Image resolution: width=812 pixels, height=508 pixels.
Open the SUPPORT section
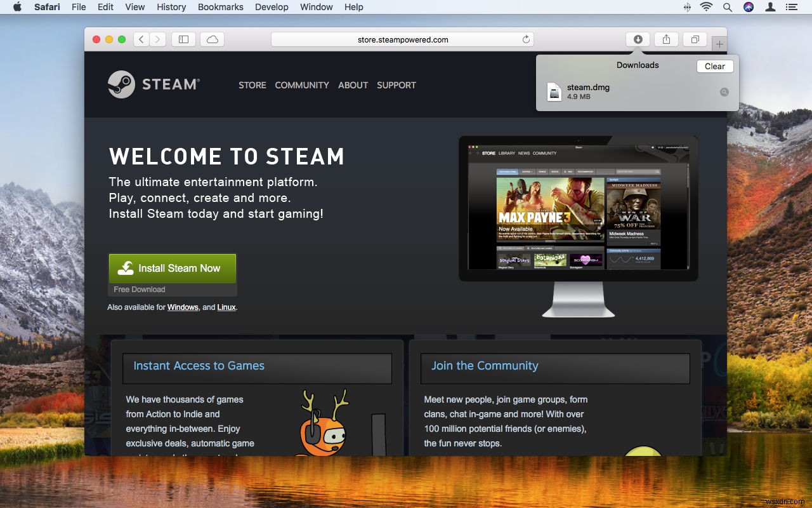[396, 85]
